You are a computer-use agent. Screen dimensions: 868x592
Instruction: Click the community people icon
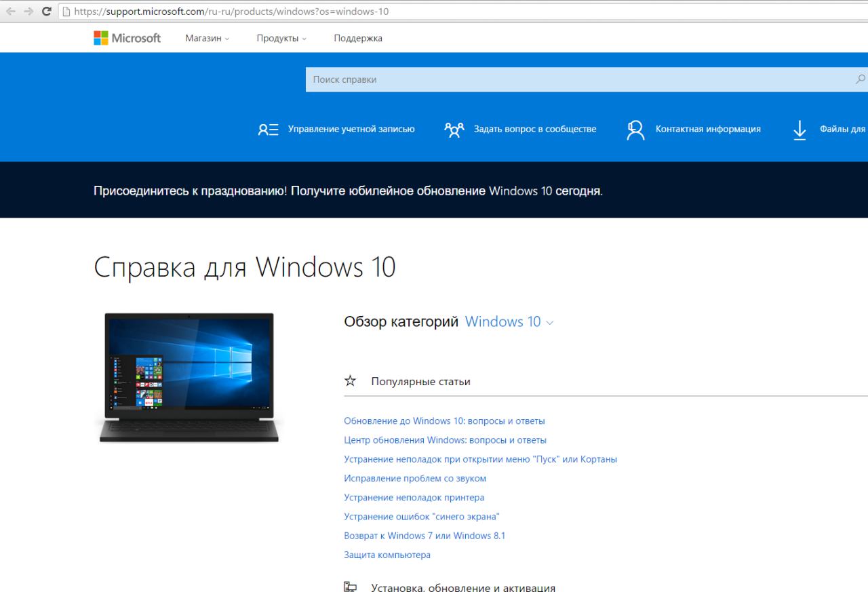[x=454, y=130]
